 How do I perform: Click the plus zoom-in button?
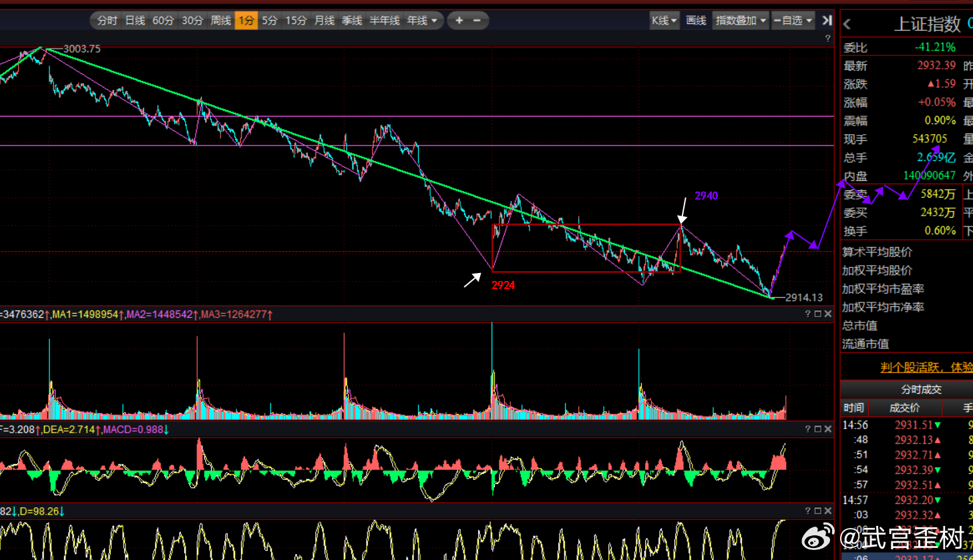[459, 21]
